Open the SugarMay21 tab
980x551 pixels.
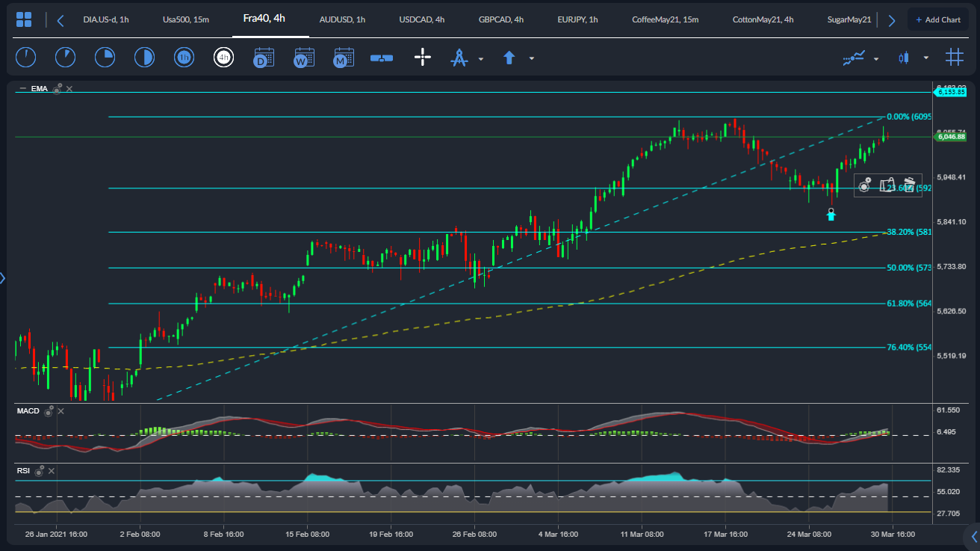pos(849,19)
